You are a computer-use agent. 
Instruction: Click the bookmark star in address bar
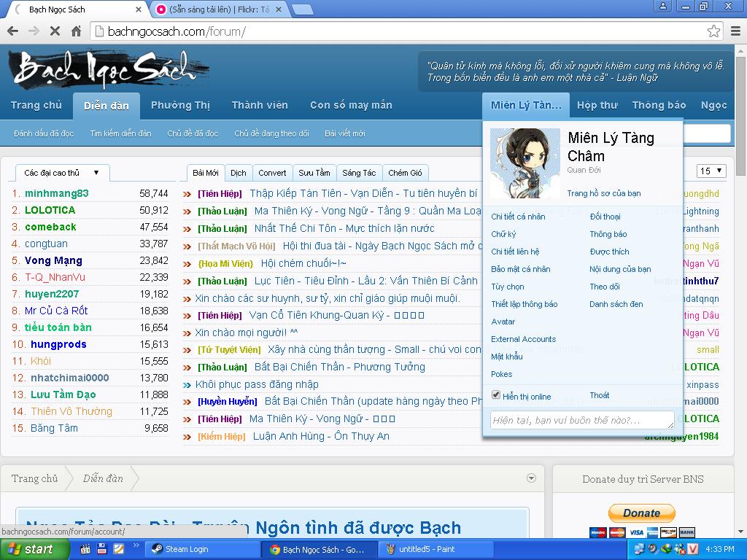pos(713,31)
